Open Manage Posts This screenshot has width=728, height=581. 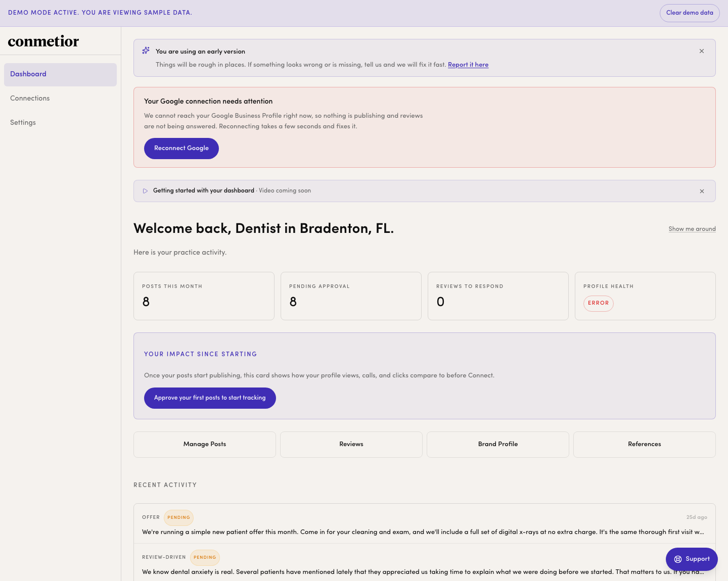205,445
